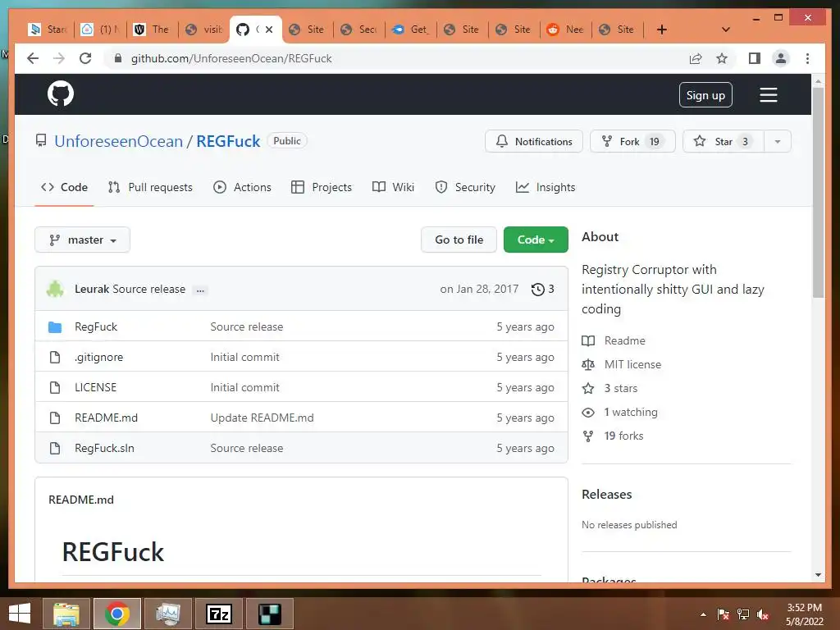Image resolution: width=840 pixels, height=630 pixels.
Task: Select the Code tab
Action: pyautogui.click(x=64, y=188)
